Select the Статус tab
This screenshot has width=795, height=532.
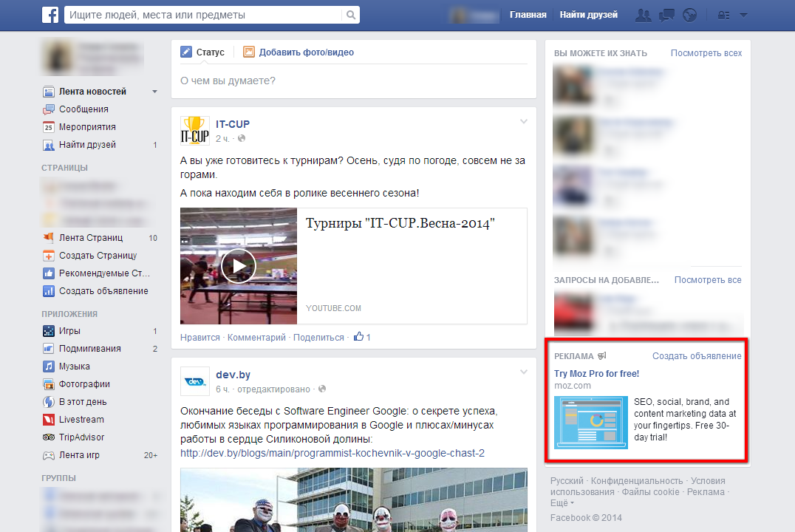[210, 52]
